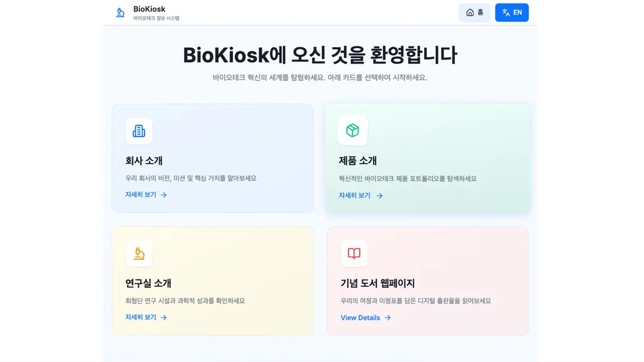Click View Details on the memorial book card

(360, 317)
